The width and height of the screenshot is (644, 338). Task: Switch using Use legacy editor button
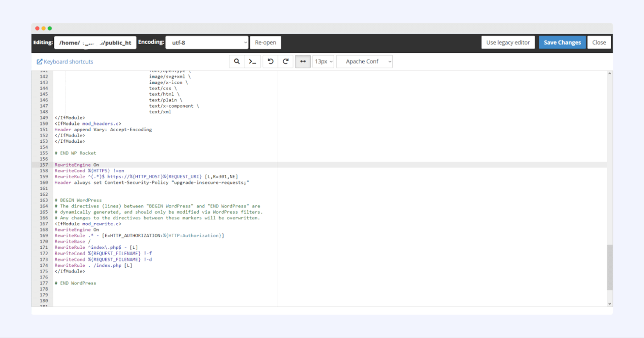(508, 43)
